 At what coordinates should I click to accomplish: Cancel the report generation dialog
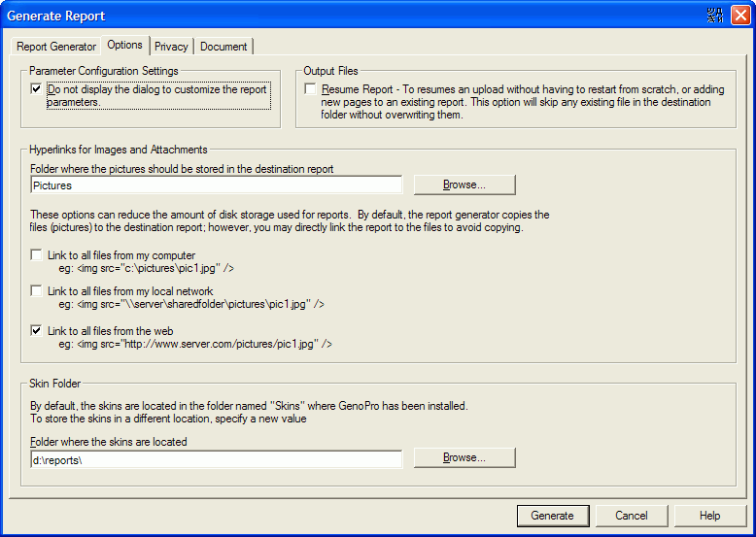pos(631,516)
